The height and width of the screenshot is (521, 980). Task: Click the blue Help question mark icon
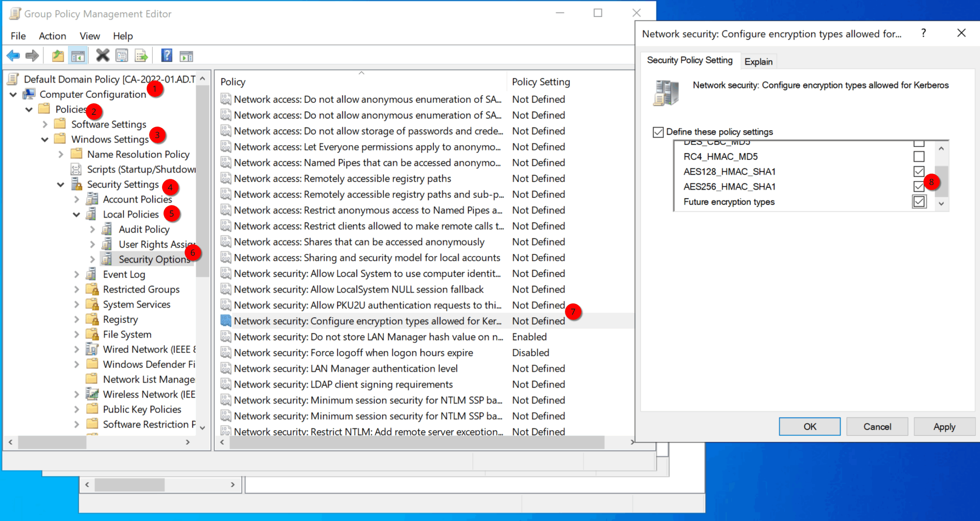pyautogui.click(x=167, y=56)
